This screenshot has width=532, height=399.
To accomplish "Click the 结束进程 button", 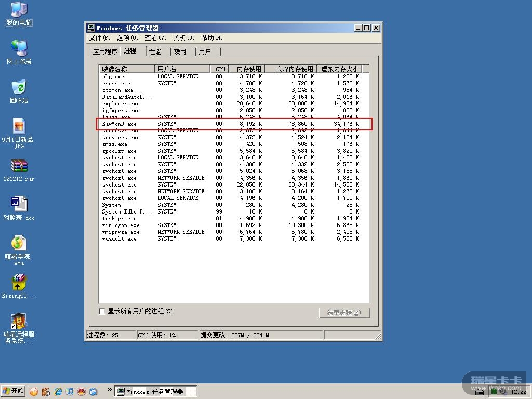I will click(x=344, y=313).
